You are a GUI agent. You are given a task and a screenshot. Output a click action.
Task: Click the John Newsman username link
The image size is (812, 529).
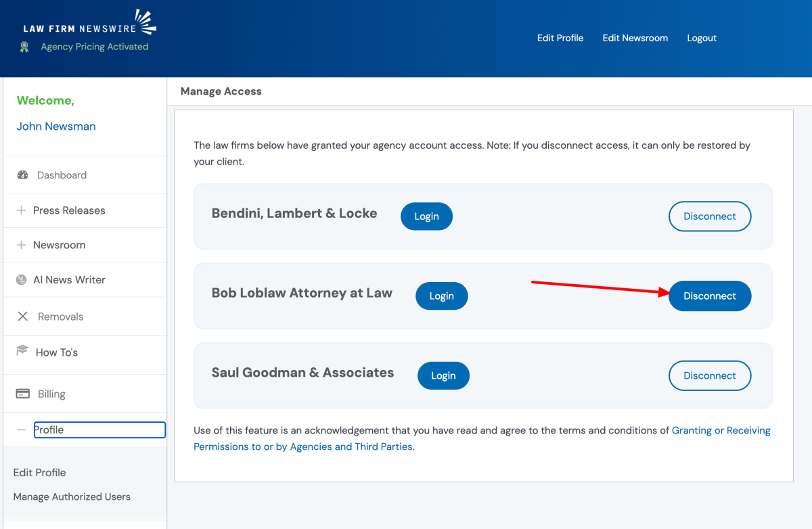coord(56,127)
